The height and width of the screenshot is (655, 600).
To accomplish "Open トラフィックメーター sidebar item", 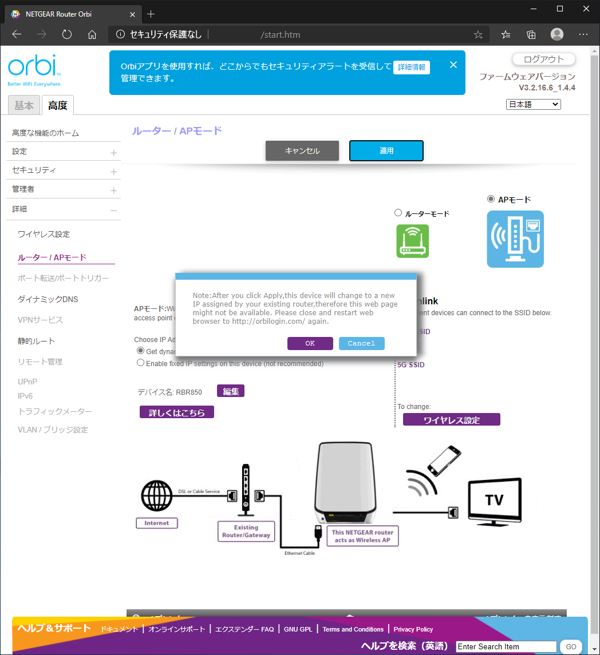I will tap(55, 411).
